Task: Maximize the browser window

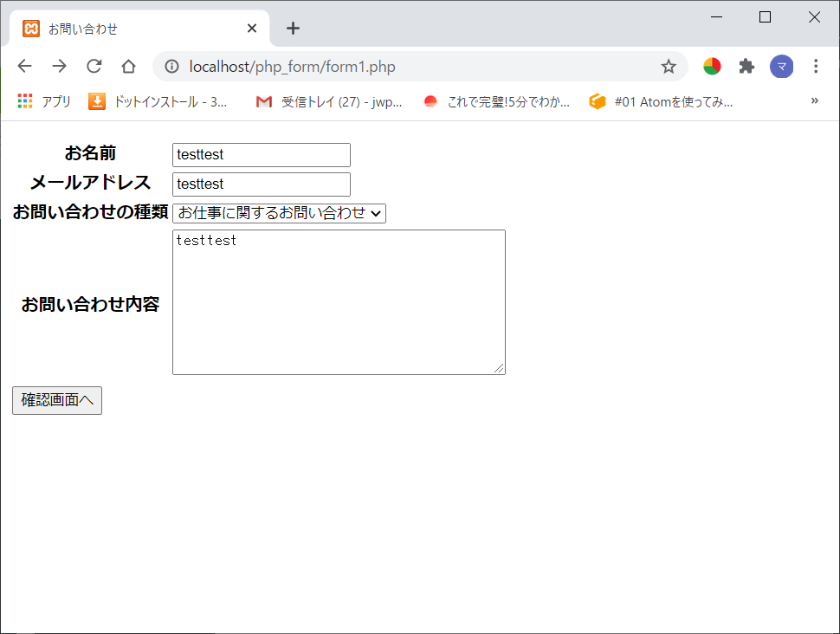Action: tap(765, 17)
